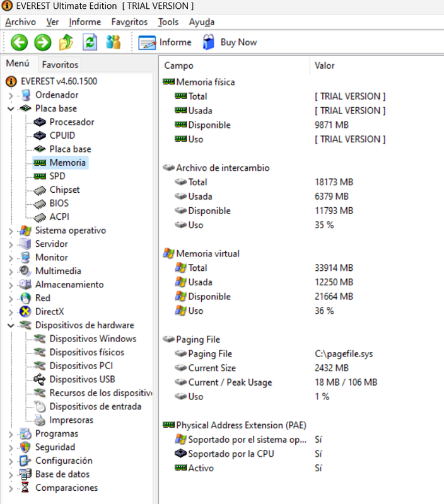
Task: Click the BIOS chip icon
Action: [x=40, y=203]
